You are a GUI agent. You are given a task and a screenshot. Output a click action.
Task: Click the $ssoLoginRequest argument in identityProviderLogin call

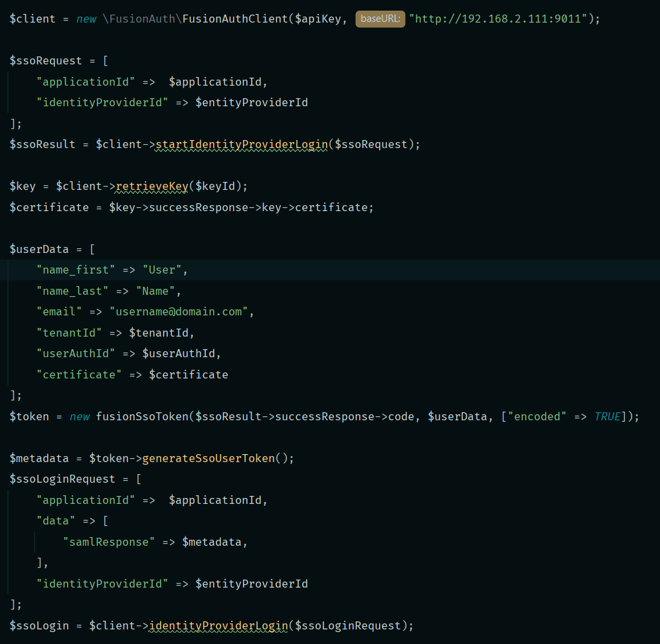[348, 625]
